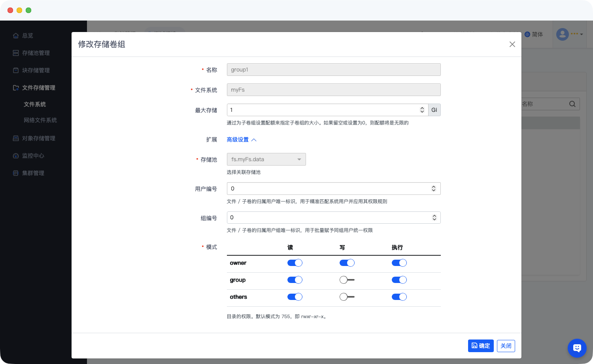Screen dimensions: 593x364
Task: Click the 集群管理 sidebar icon
Action: point(16,173)
